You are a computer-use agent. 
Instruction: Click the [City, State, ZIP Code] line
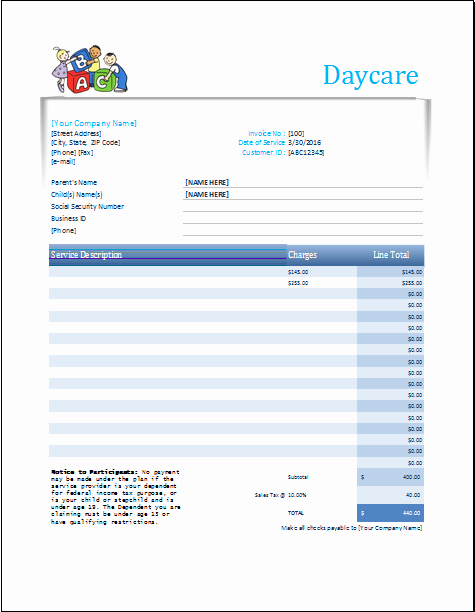[x=85, y=143]
